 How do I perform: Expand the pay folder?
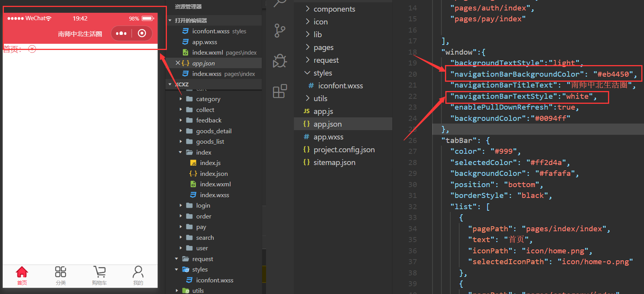click(x=180, y=227)
